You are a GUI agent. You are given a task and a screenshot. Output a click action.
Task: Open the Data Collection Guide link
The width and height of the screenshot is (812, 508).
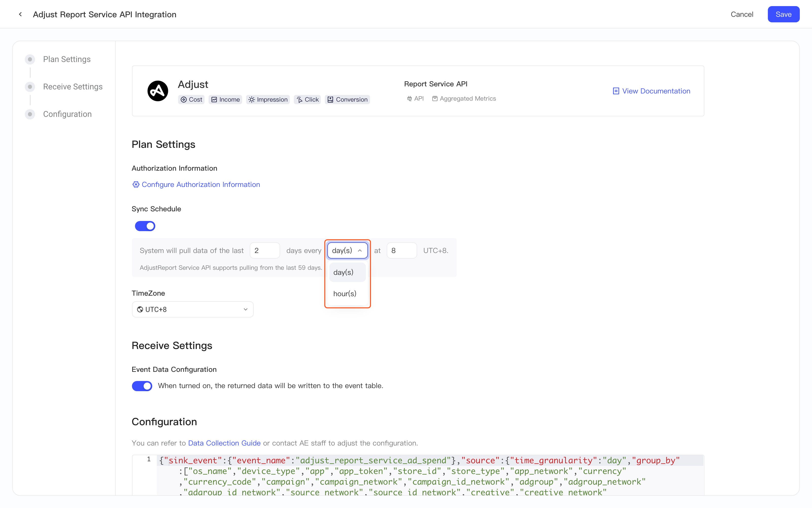coord(224,443)
